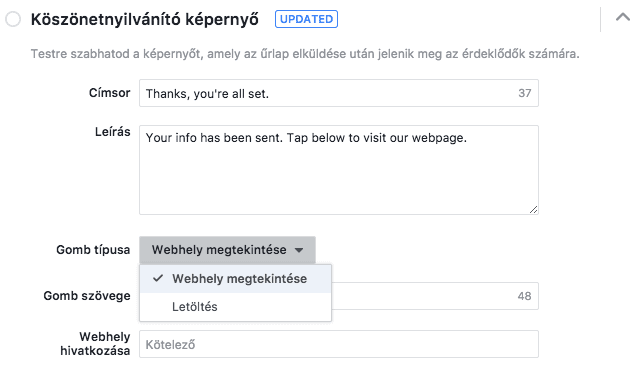Focus the Címsor headline input field

(x=339, y=93)
